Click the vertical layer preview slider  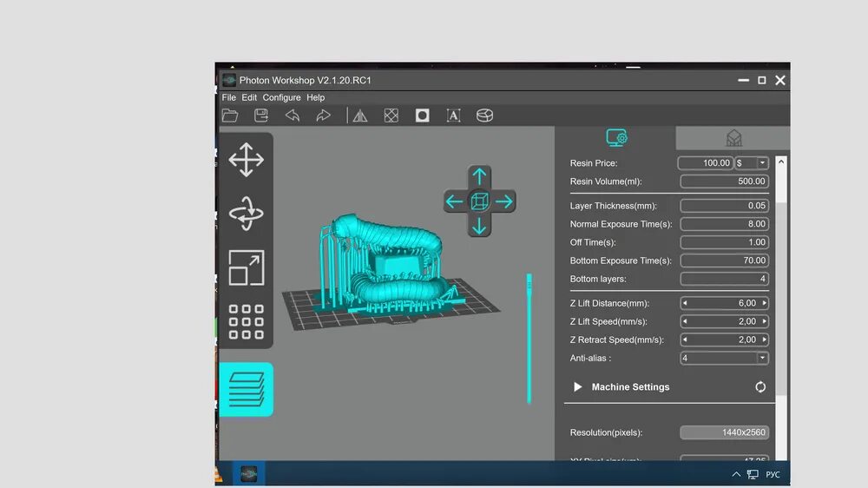(529, 339)
